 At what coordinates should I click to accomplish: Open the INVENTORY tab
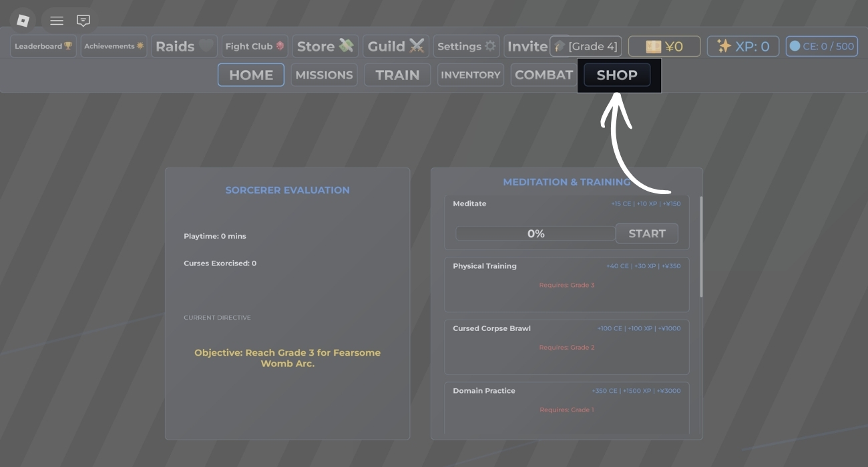point(470,75)
